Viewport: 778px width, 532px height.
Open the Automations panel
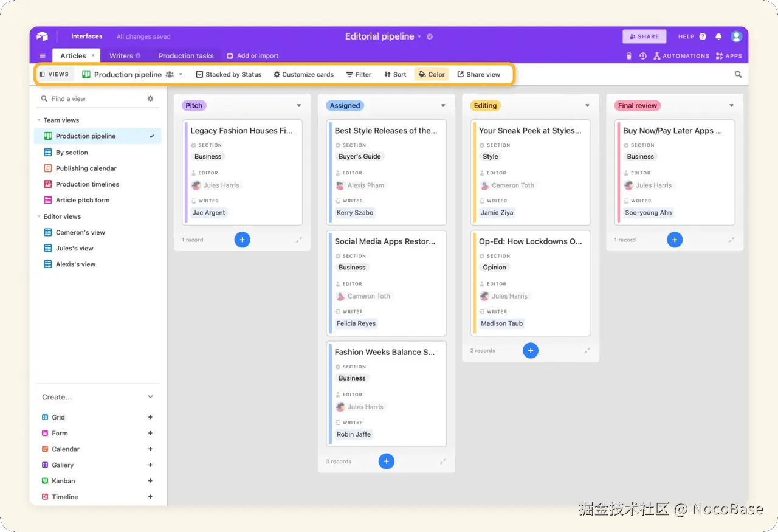click(681, 56)
